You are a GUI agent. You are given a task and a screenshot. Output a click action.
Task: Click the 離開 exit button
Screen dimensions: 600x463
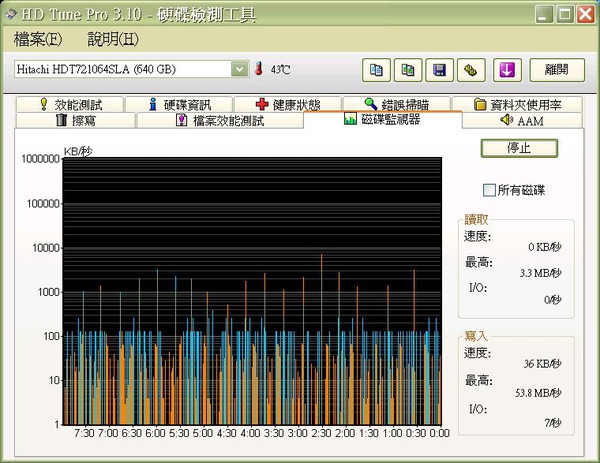[x=557, y=70]
